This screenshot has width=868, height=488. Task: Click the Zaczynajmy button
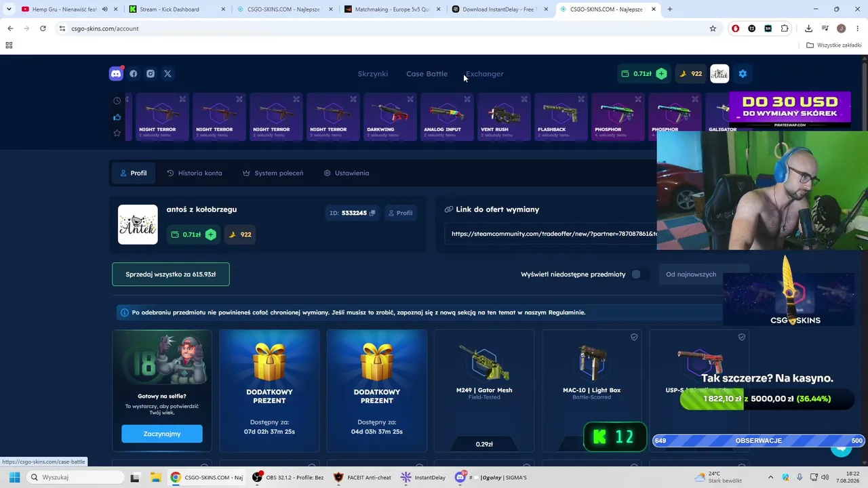[x=162, y=434]
